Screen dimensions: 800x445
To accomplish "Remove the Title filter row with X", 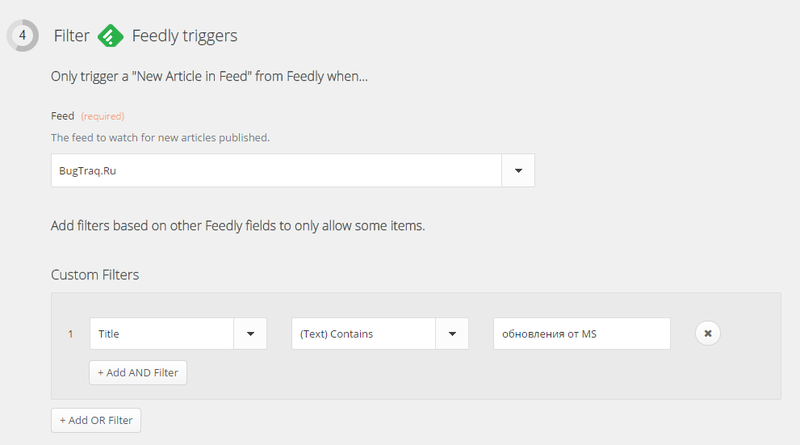I will coord(708,334).
